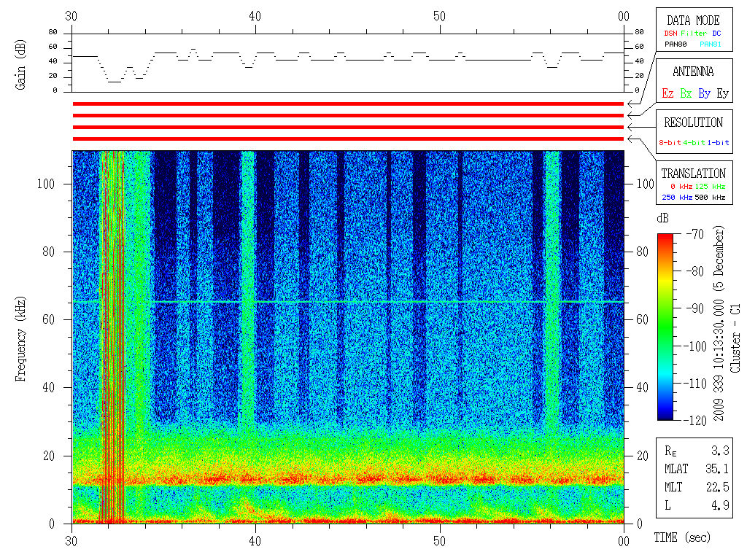Click the 60 tick label on the right frequency axis

(642, 319)
